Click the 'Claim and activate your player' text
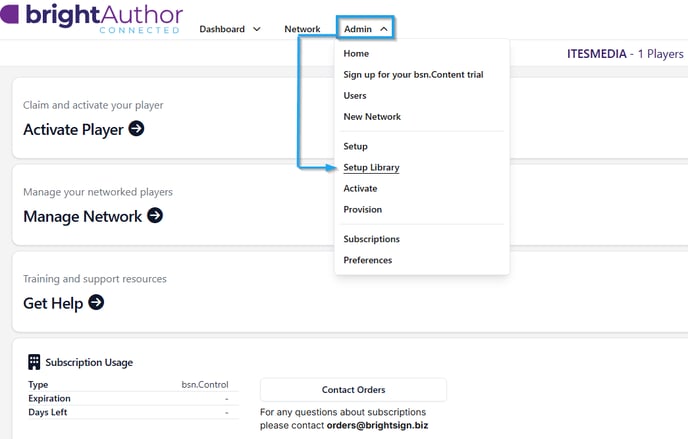 tap(93, 105)
